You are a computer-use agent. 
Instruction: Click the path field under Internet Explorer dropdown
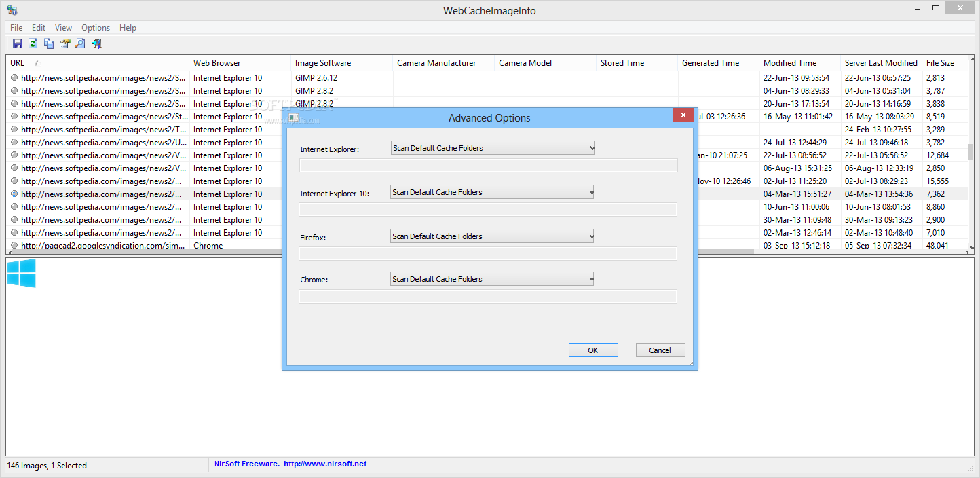(x=488, y=166)
